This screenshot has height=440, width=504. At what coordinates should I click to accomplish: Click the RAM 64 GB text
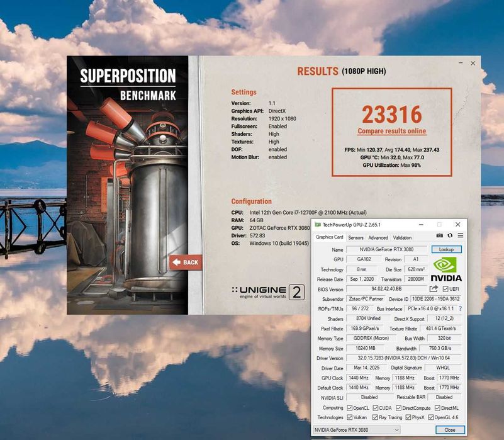[x=247, y=220]
